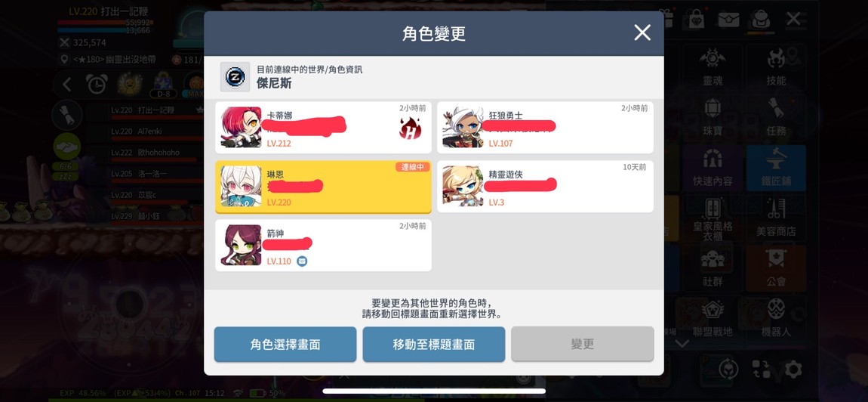Open the 任務 quest icon
Viewport: 868px width, 402px height.
pyautogui.click(x=776, y=118)
